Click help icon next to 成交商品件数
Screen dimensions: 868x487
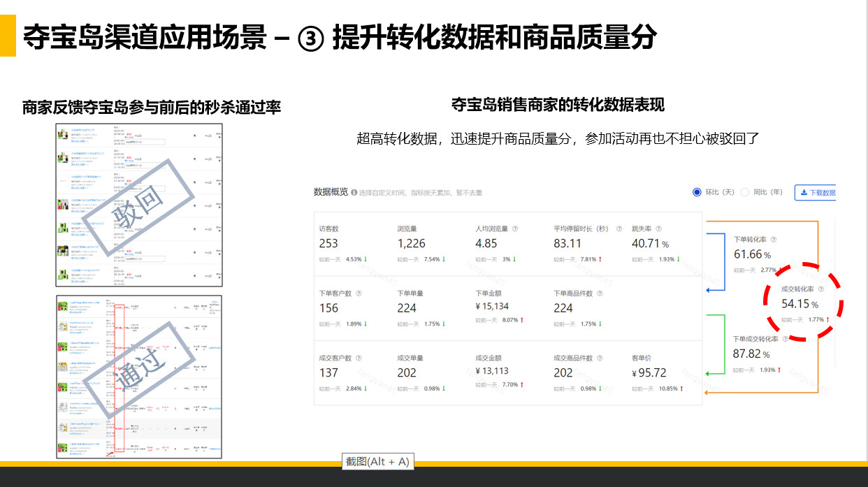click(x=599, y=358)
